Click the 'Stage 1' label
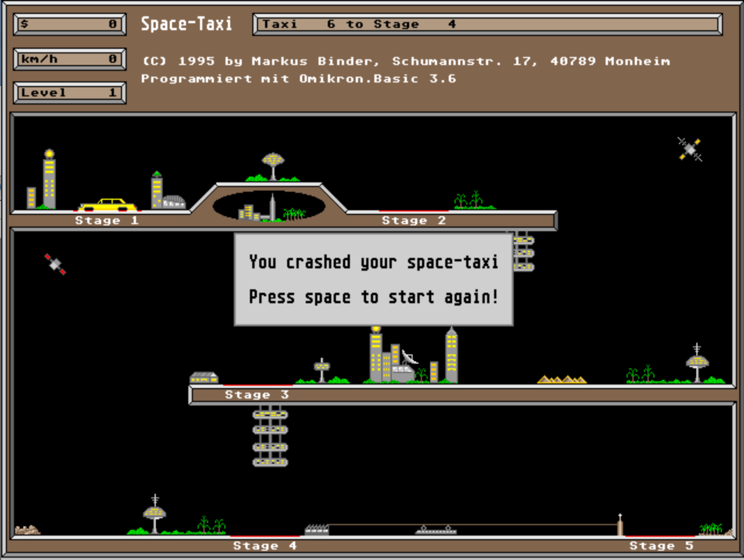This screenshot has width=744, height=560. [x=107, y=221]
